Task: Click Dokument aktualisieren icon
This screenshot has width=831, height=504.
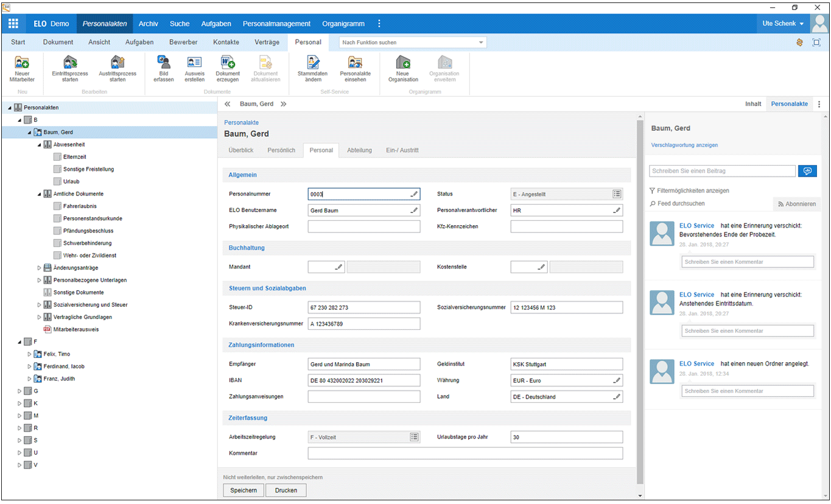Action: [x=265, y=63]
